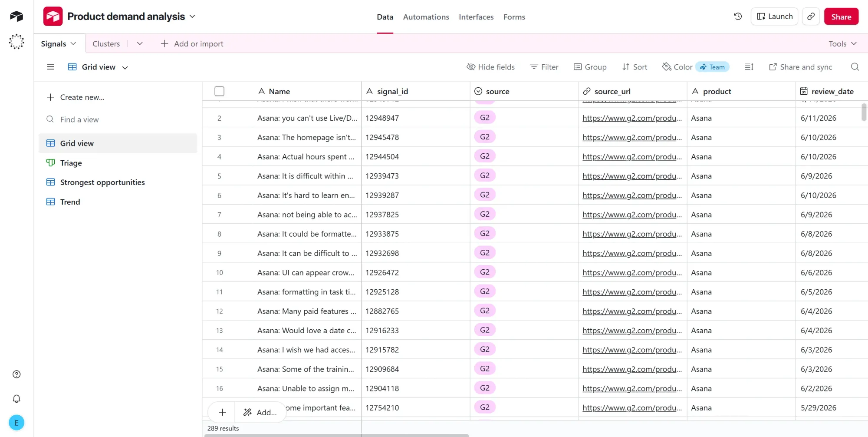The width and height of the screenshot is (868, 437).
Task: Open the Airtable home icon
Action: (x=16, y=17)
